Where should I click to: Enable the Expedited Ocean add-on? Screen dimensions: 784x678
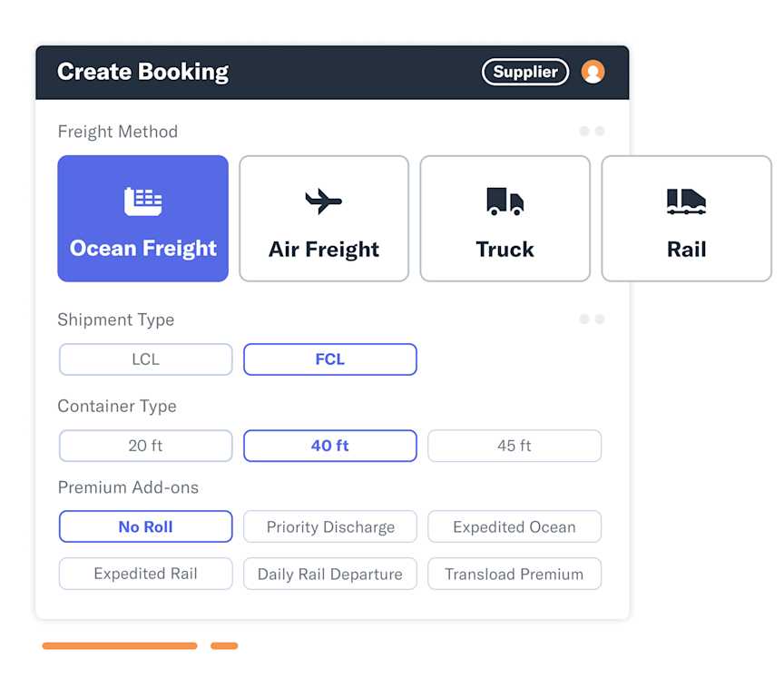click(x=514, y=526)
